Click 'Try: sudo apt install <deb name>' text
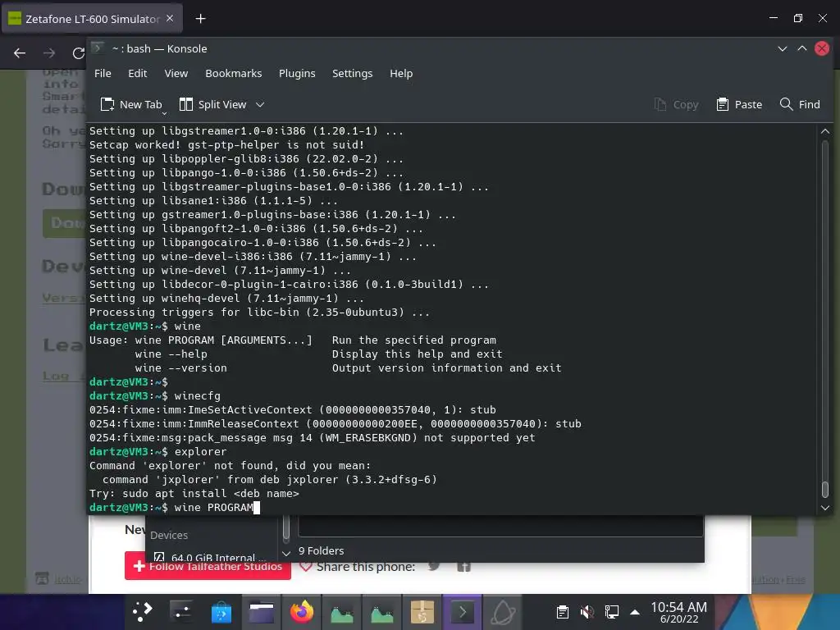Image resolution: width=840 pixels, height=630 pixels. point(194,493)
